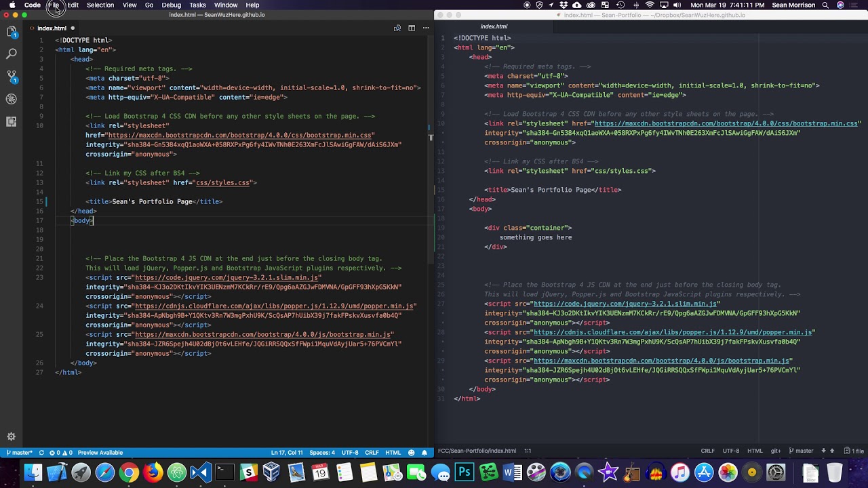Viewport: 868px width, 488px height.
Task: Change HTML grammar in Atom status bar
Action: point(755,451)
